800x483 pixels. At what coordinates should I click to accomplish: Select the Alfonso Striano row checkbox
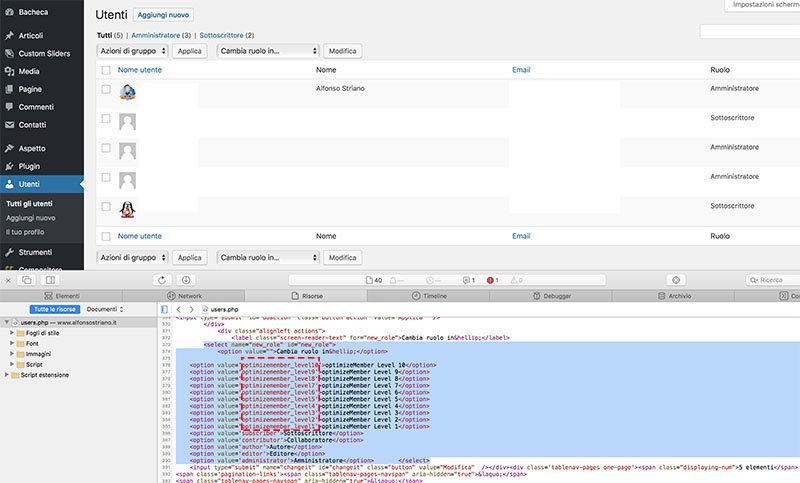(x=106, y=89)
